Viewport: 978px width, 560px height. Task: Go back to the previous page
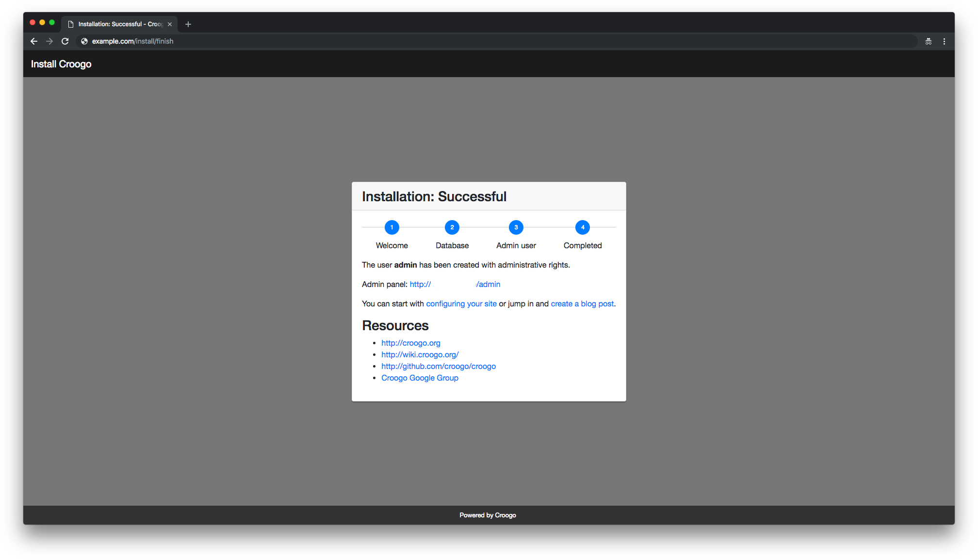pyautogui.click(x=34, y=41)
